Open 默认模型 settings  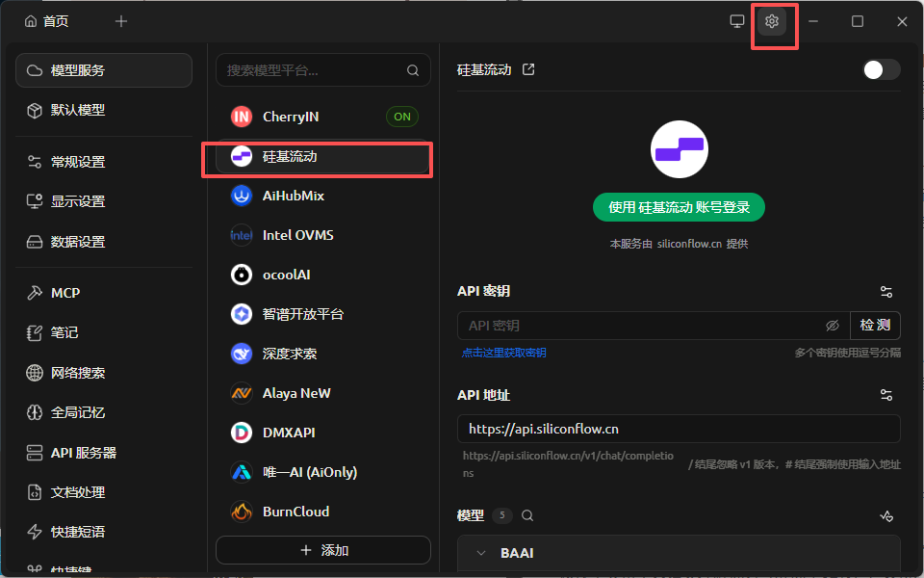tap(104, 110)
